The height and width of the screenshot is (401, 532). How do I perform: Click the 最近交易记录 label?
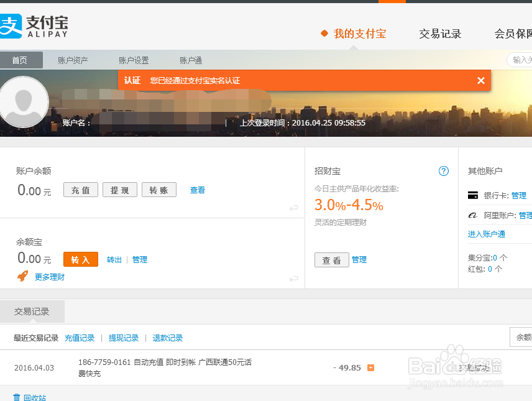point(36,338)
